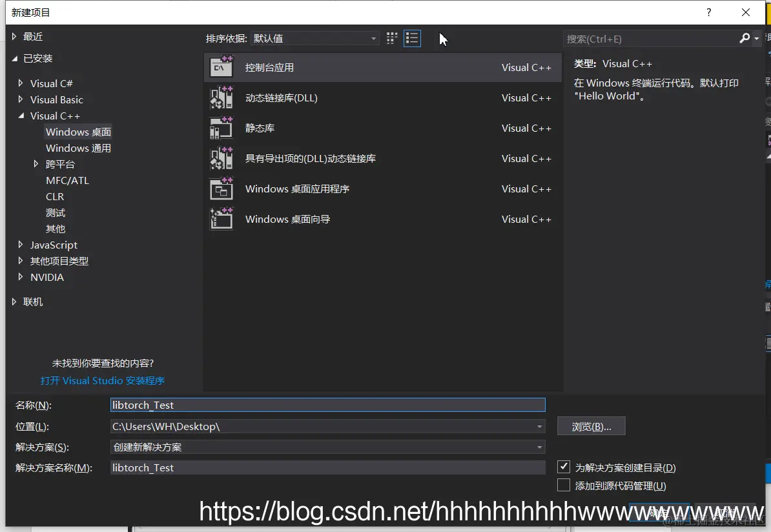This screenshot has width=771, height=532.
Task: Click the 浏览(B)... browse button
Action: [591, 426]
